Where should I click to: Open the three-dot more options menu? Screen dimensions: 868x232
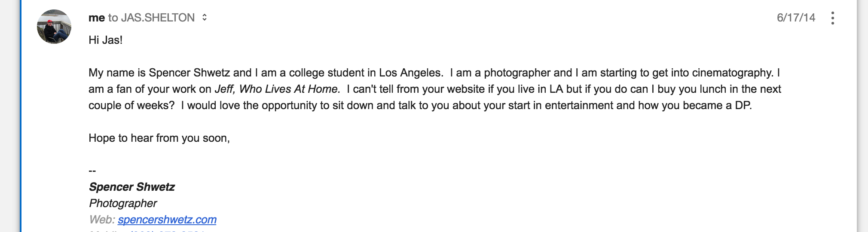832,18
